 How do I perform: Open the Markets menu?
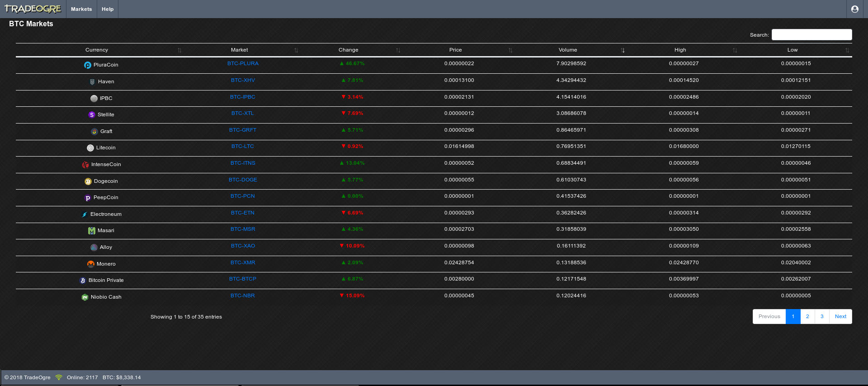click(x=81, y=9)
